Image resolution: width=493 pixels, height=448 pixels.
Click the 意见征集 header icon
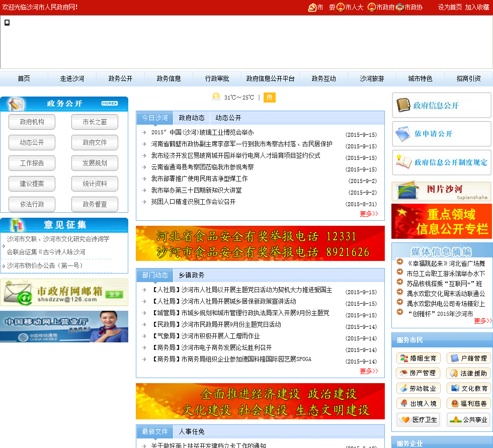17,225
